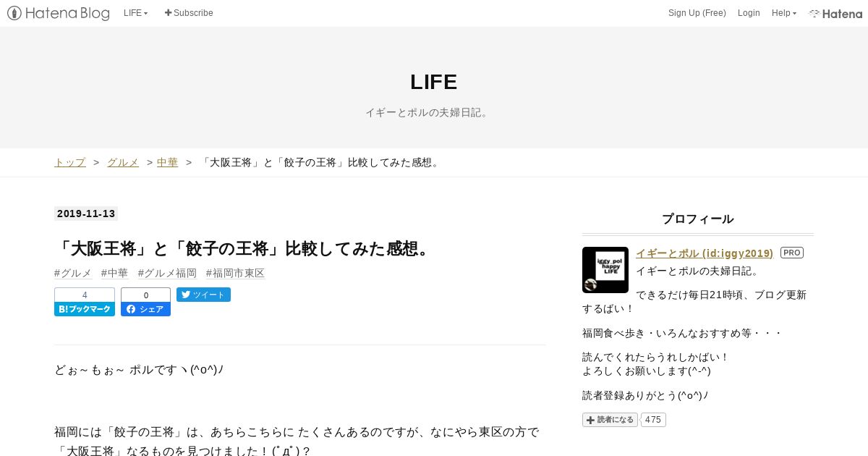Click the blog subtitle イギーとポルの夫婦日記。 in header
This screenshot has height=456, width=868.
(427, 113)
